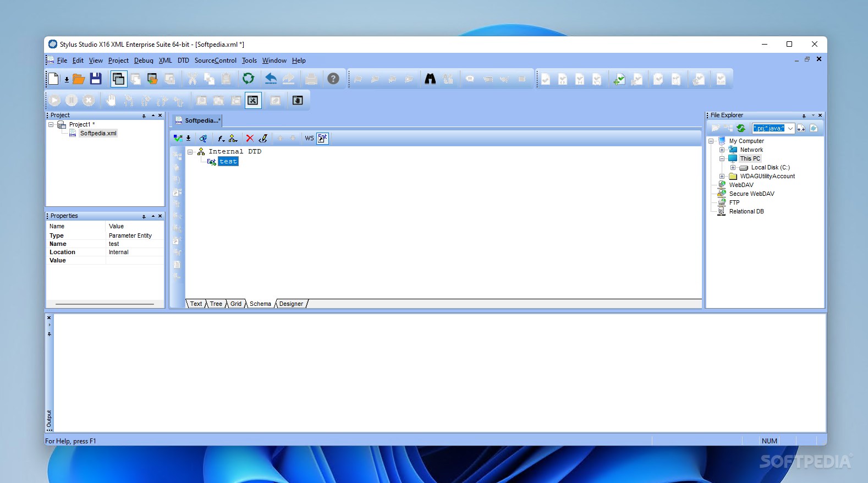Viewport: 868px width, 483px height.
Task: Open the function 'f' dropdown in schema toolbar
Action: (x=221, y=138)
